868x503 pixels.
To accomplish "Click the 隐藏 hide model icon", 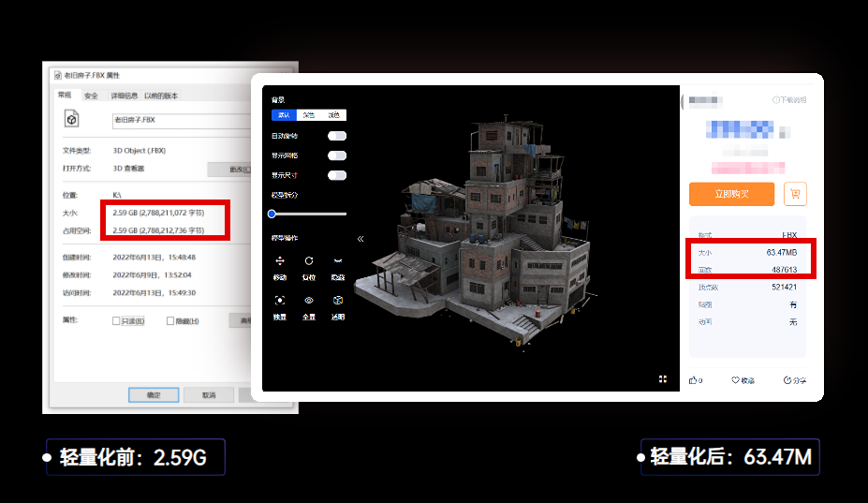I will [338, 261].
